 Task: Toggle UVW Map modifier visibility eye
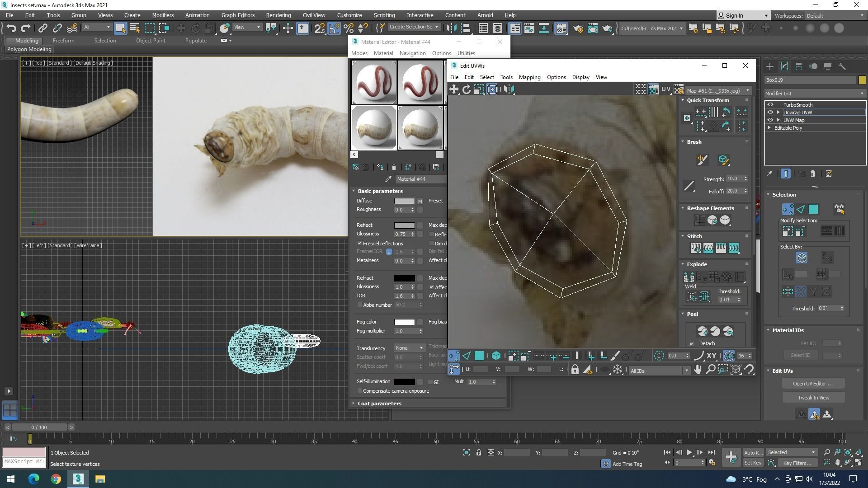770,120
